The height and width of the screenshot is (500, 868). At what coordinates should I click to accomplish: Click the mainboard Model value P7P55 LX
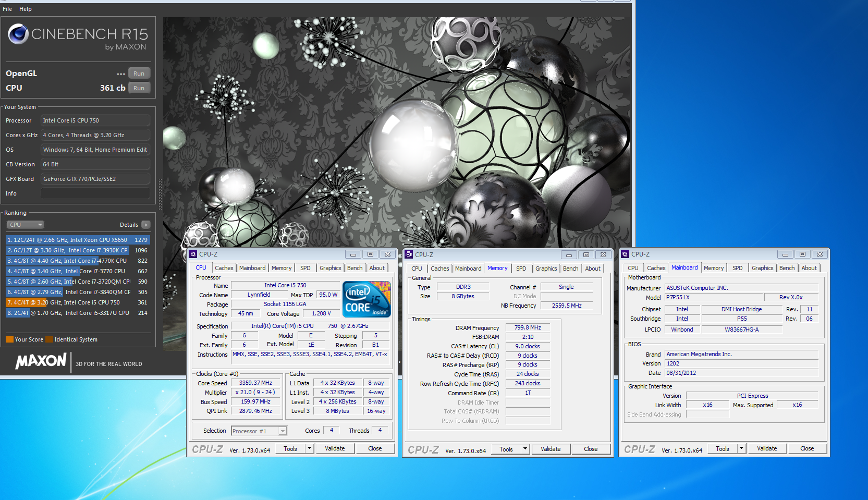(x=714, y=297)
